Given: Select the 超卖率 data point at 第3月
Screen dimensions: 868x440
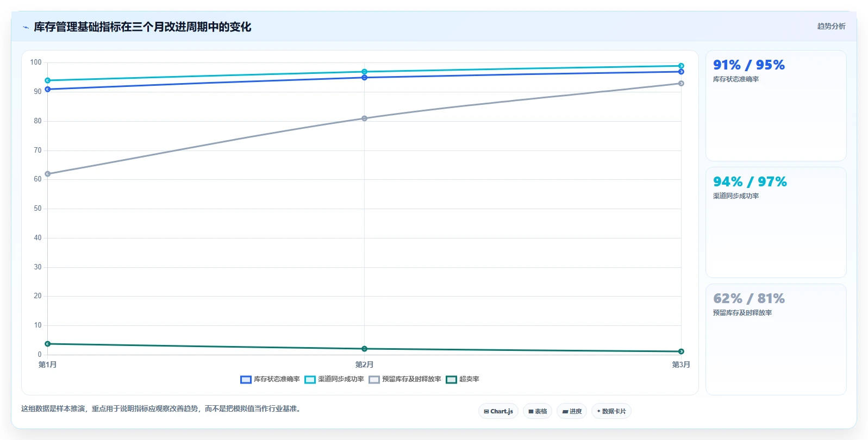Looking at the screenshot, I should 681,351.
